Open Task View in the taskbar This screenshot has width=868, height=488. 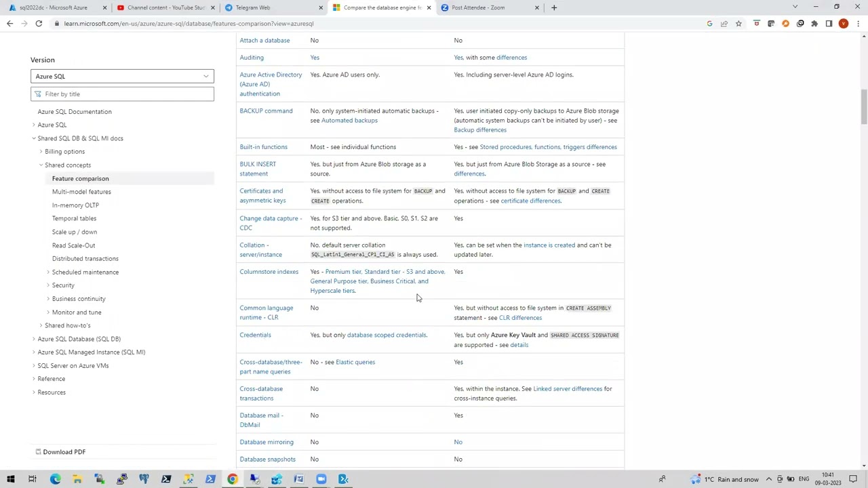pos(32,479)
